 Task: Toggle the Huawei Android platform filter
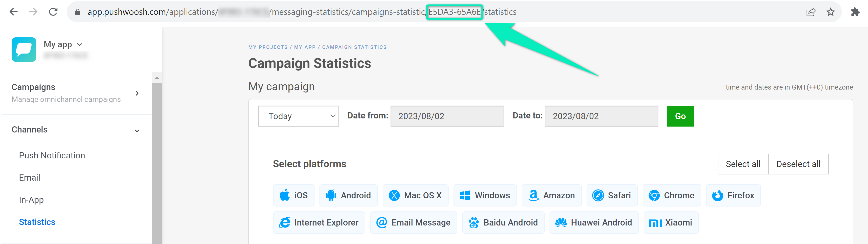pos(594,223)
